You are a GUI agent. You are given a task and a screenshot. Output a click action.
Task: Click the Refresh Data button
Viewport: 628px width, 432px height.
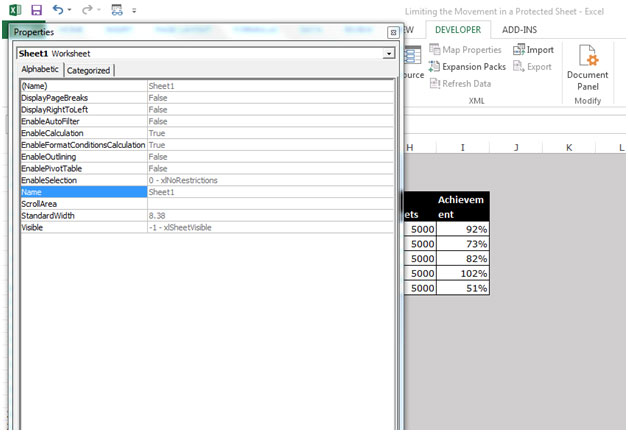click(x=461, y=84)
